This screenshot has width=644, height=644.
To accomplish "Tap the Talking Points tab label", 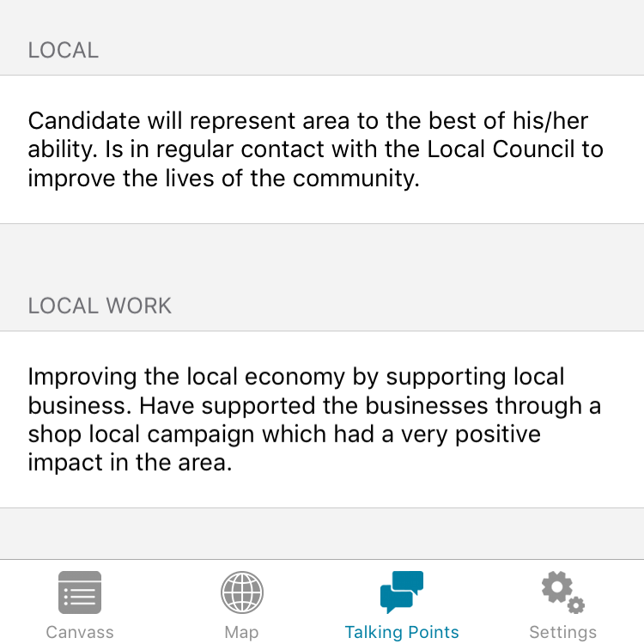I will click(x=402, y=632).
